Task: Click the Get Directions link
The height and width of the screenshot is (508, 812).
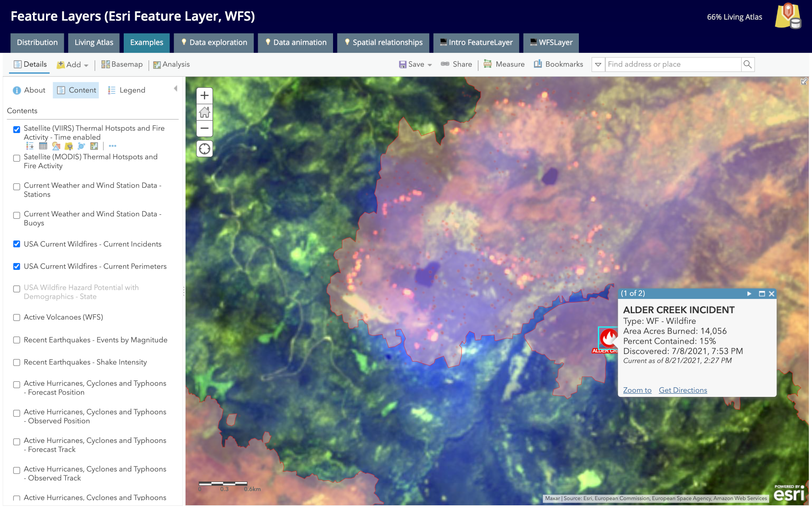Action: (683, 390)
